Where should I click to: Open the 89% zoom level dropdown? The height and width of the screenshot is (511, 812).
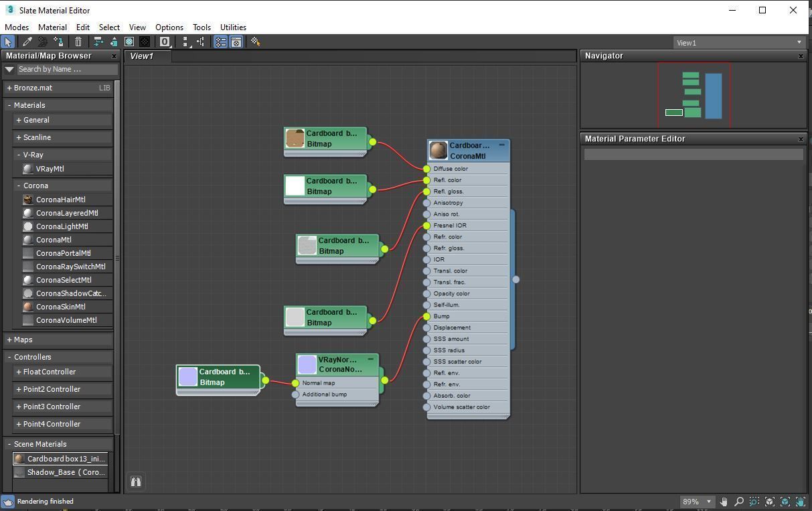697,501
